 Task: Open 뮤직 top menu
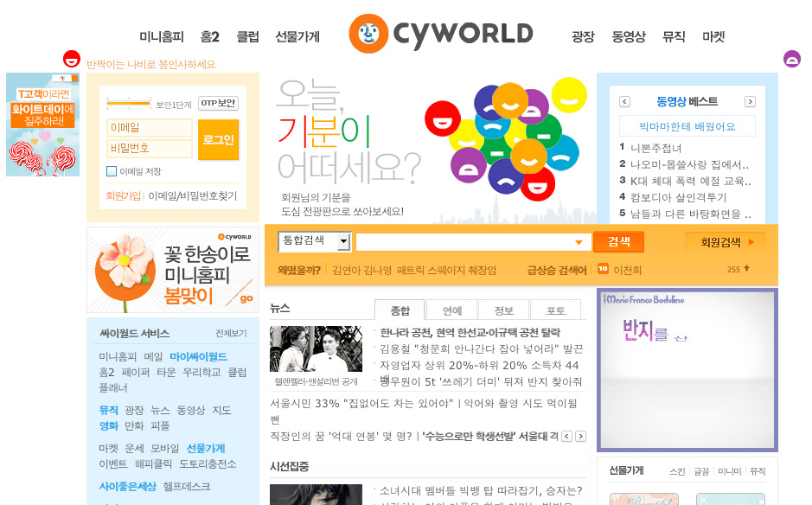674,37
